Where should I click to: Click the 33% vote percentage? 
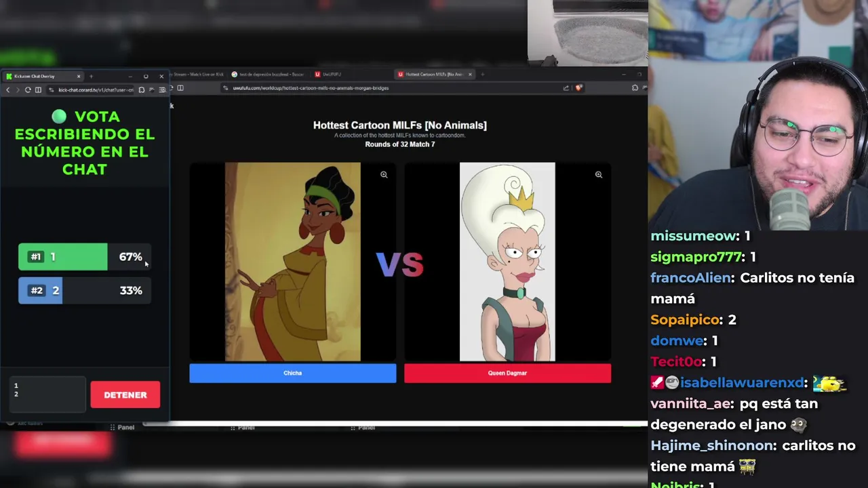pos(131,290)
